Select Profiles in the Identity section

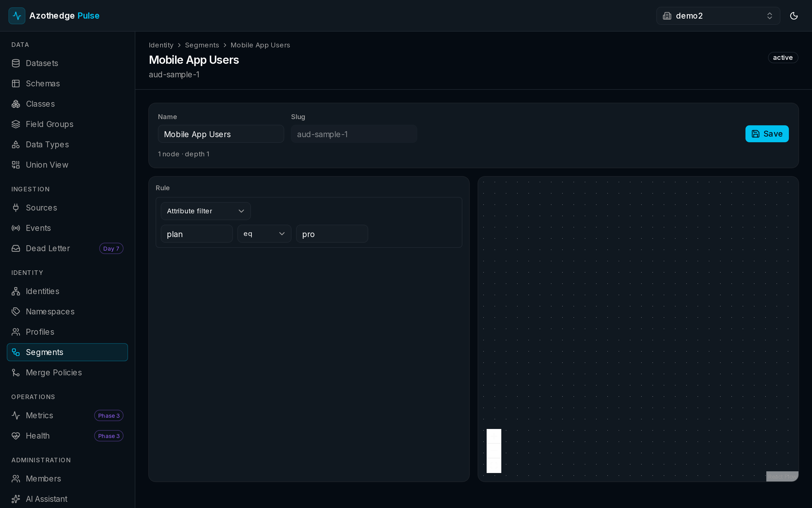tap(67, 332)
